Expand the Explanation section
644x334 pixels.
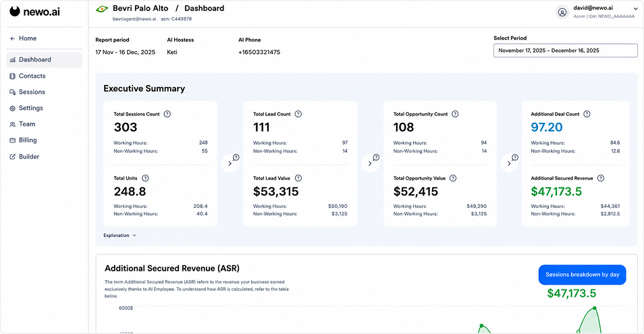[119, 235]
